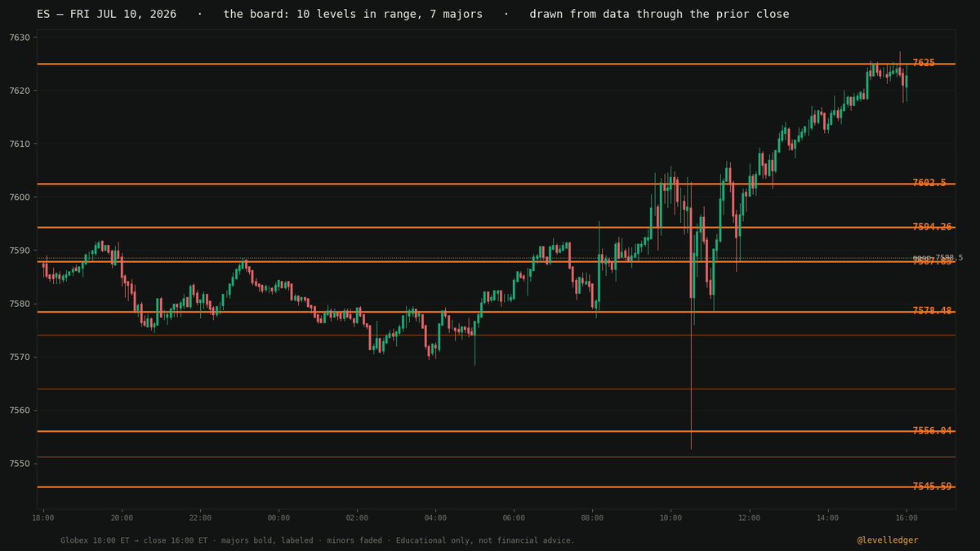This screenshot has width=980, height=551.
Task: Click the 7580 price axis tick
Action: pos(19,304)
